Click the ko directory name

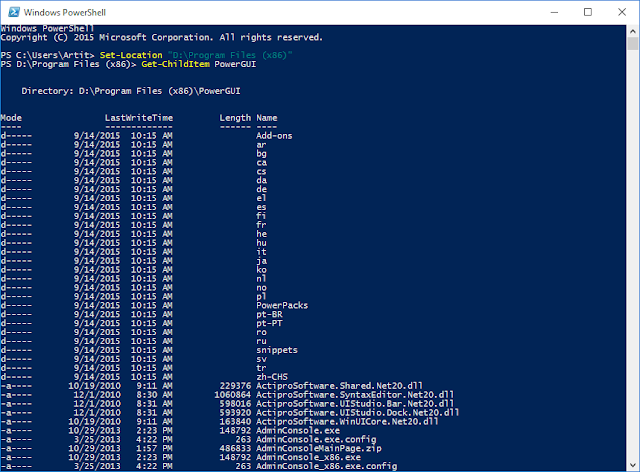coord(262,270)
